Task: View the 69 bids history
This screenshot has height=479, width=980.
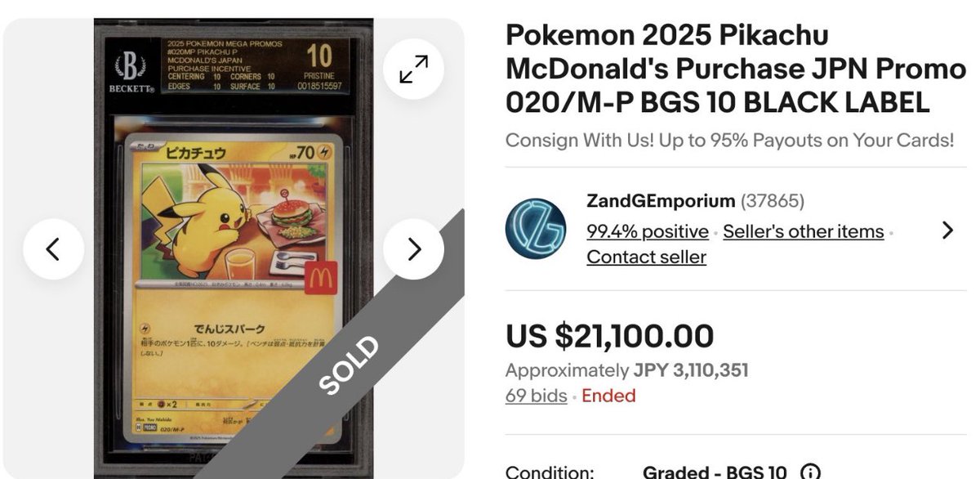Action: click(536, 396)
